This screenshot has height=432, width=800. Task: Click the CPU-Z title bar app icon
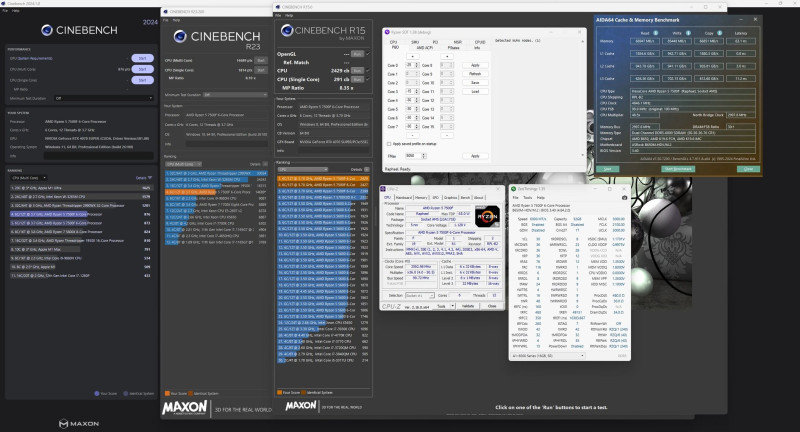coord(384,189)
